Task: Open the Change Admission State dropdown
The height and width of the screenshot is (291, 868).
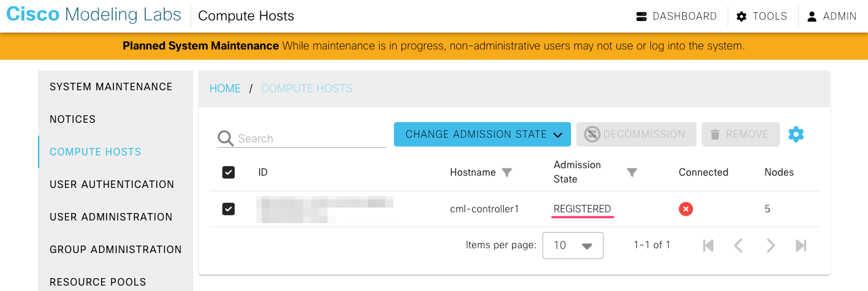Action: pyautogui.click(x=482, y=134)
